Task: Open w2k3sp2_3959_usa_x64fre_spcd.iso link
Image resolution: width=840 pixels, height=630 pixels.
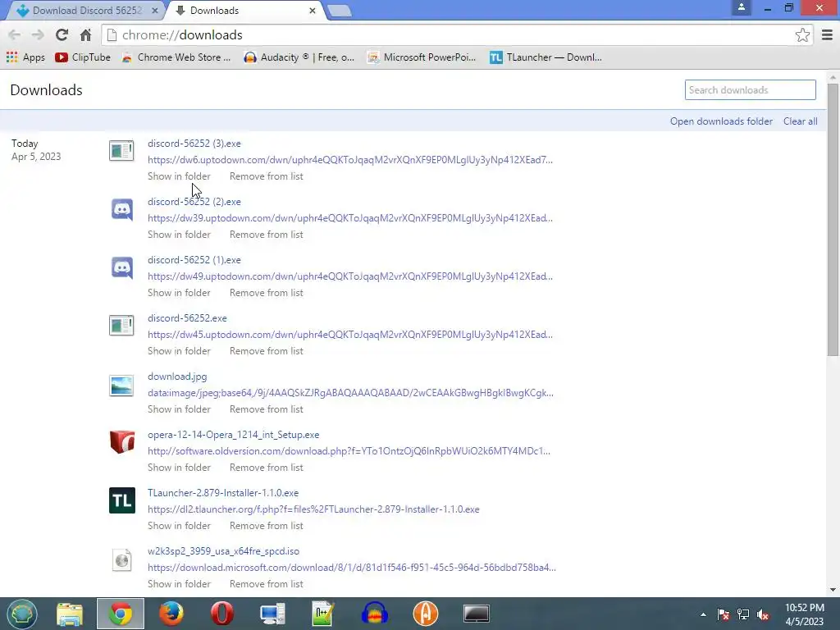Action: 223,551
